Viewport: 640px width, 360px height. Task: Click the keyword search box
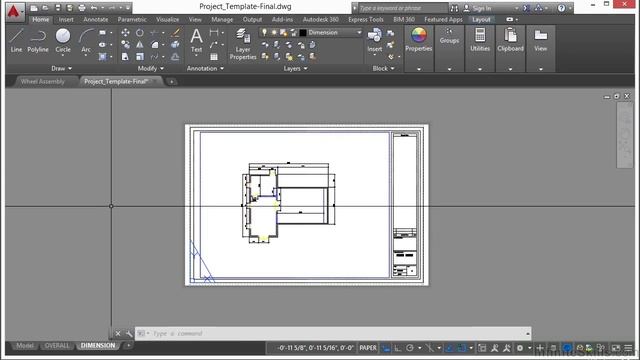tap(403, 8)
